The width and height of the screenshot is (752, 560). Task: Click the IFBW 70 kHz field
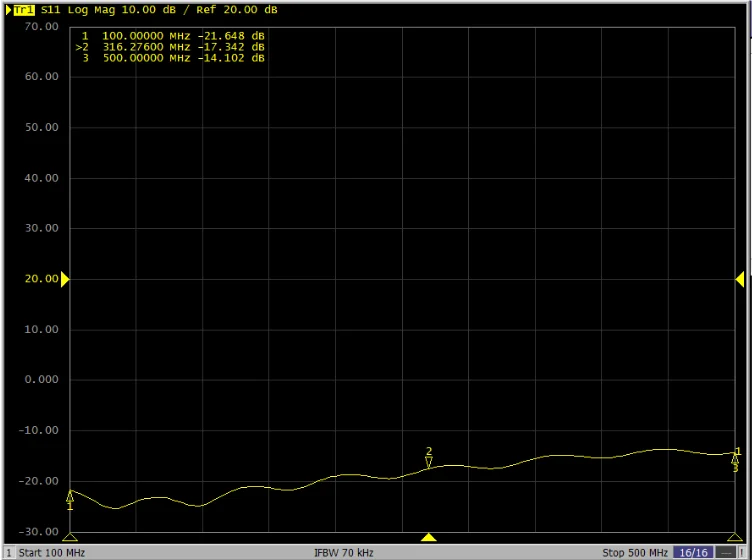tap(343, 553)
